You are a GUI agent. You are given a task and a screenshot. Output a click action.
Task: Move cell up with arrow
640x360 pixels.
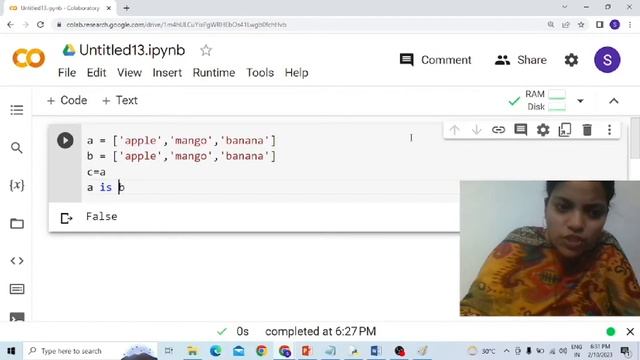pos(454,130)
